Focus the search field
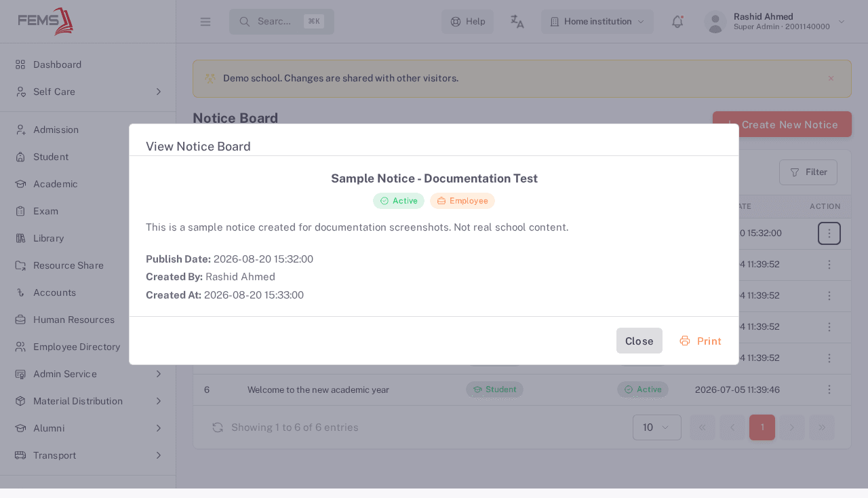Viewport: 868px width, 498px height. (x=281, y=22)
